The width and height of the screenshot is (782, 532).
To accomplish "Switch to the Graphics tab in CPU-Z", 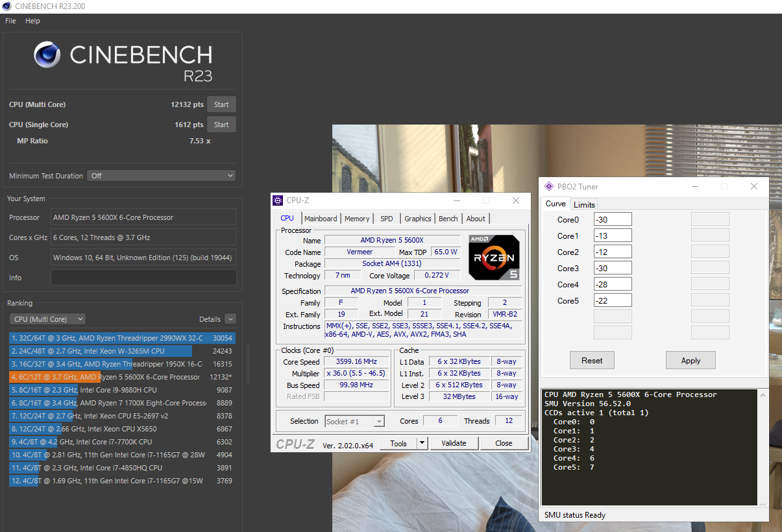I will tap(417, 219).
